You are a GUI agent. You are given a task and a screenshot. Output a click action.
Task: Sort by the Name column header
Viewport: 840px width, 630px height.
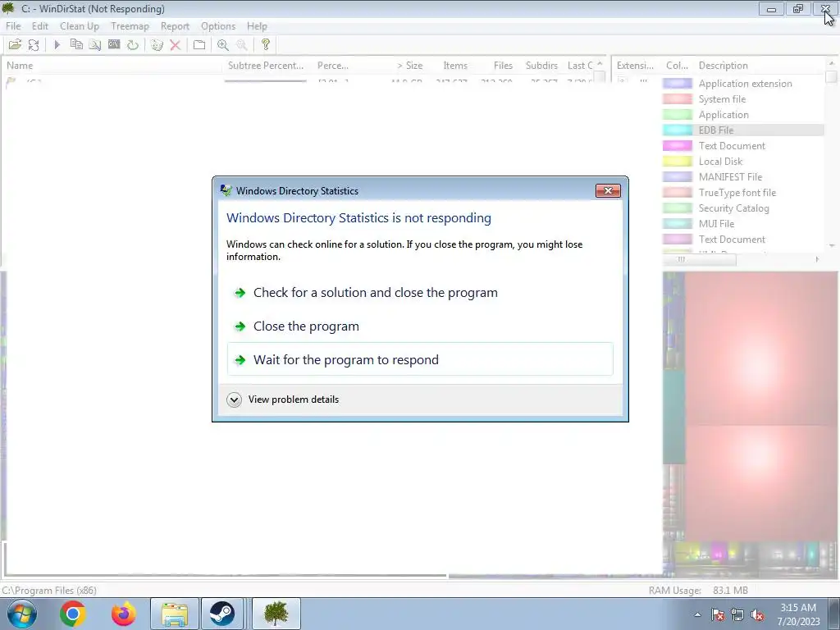112,66
